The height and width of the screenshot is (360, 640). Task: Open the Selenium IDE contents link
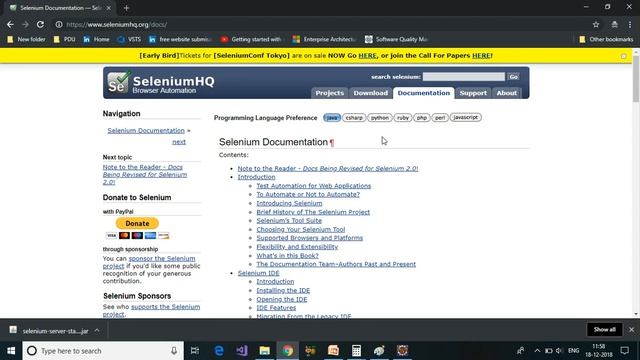click(258, 273)
